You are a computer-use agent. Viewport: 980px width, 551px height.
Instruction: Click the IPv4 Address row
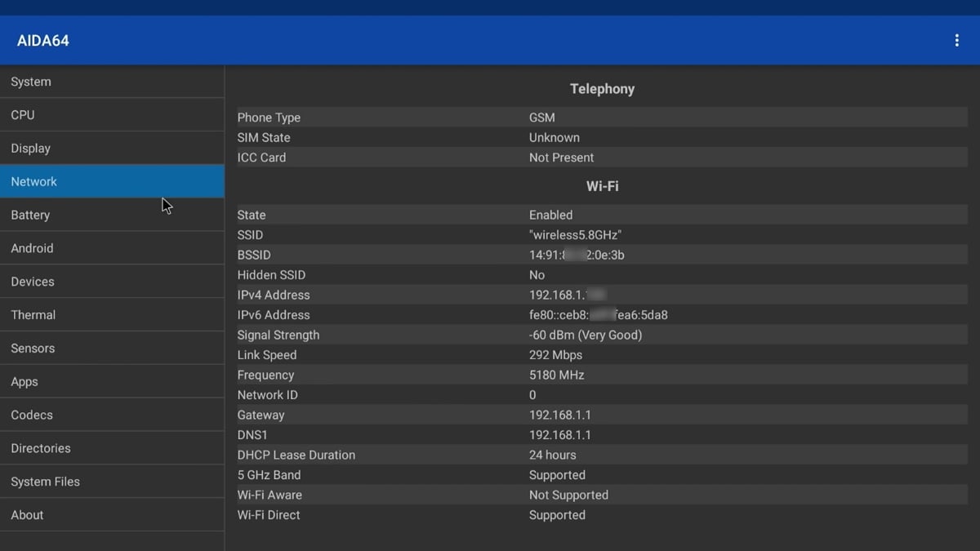tap(601, 295)
